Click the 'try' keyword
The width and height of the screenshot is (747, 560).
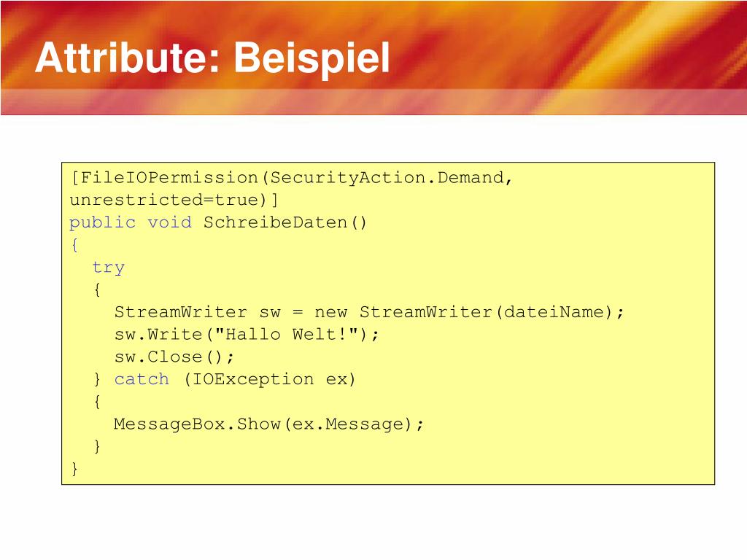tap(108, 268)
